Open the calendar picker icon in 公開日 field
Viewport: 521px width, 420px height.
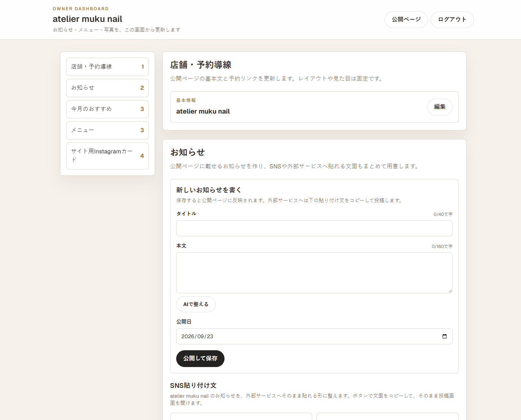[445, 336]
